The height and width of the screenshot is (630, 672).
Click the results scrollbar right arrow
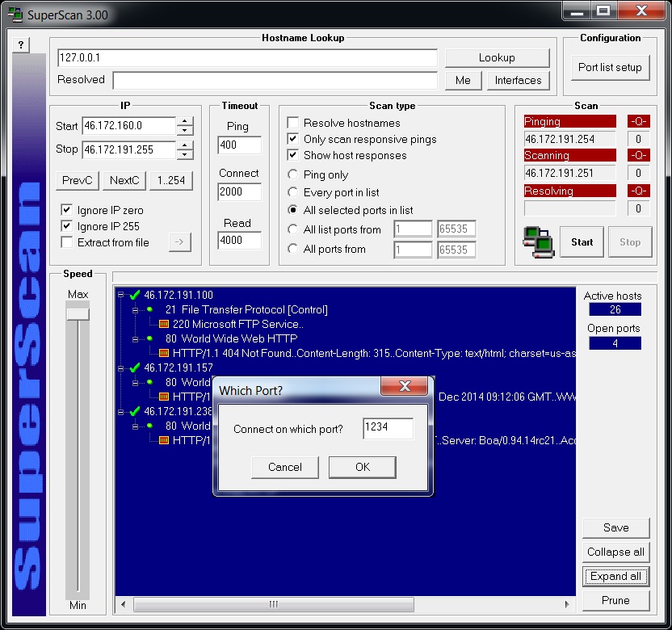tap(567, 604)
